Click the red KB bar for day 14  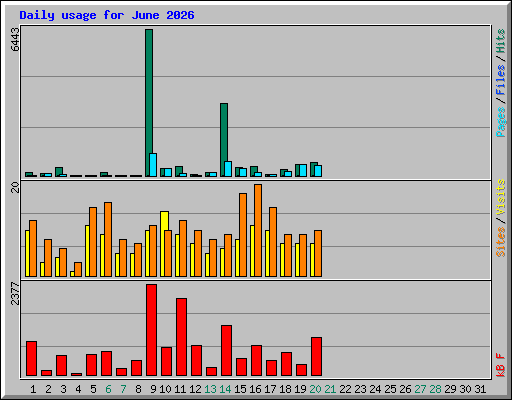[x=226, y=351]
